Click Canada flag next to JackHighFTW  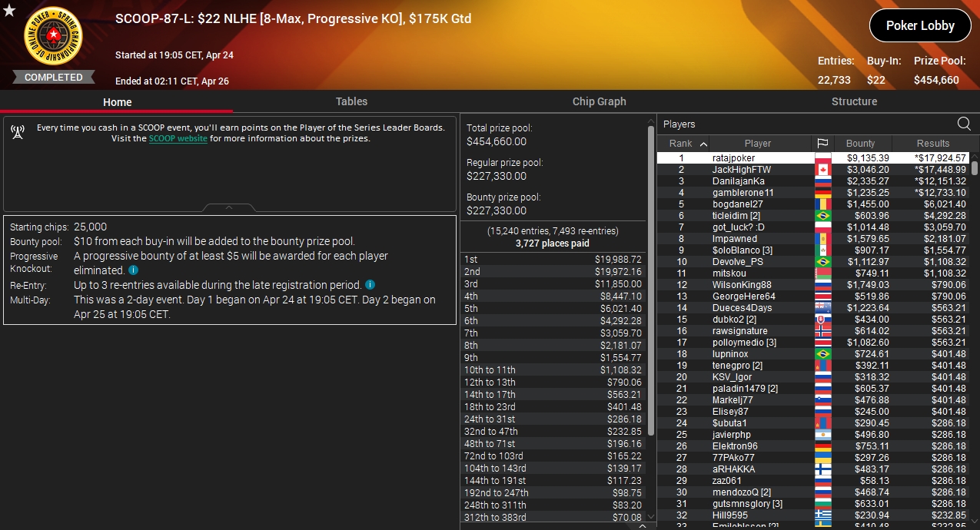coord(822,170)
